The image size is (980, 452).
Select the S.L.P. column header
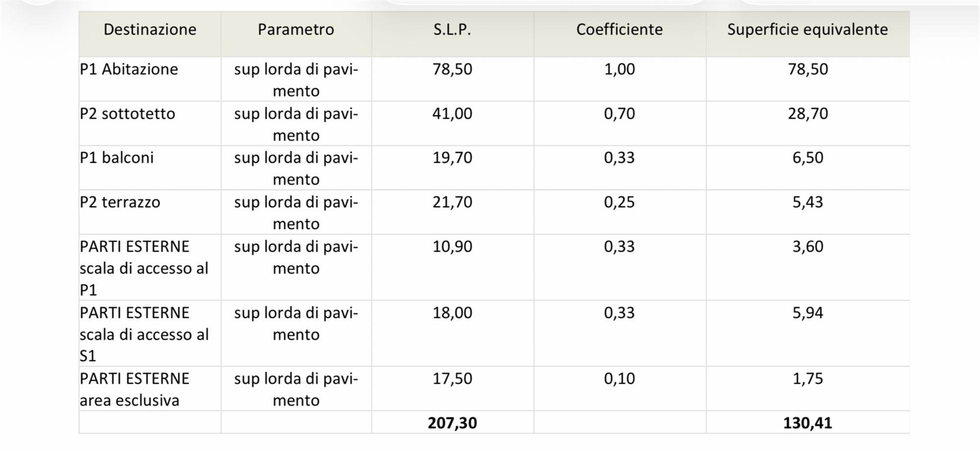pos(452,29)
